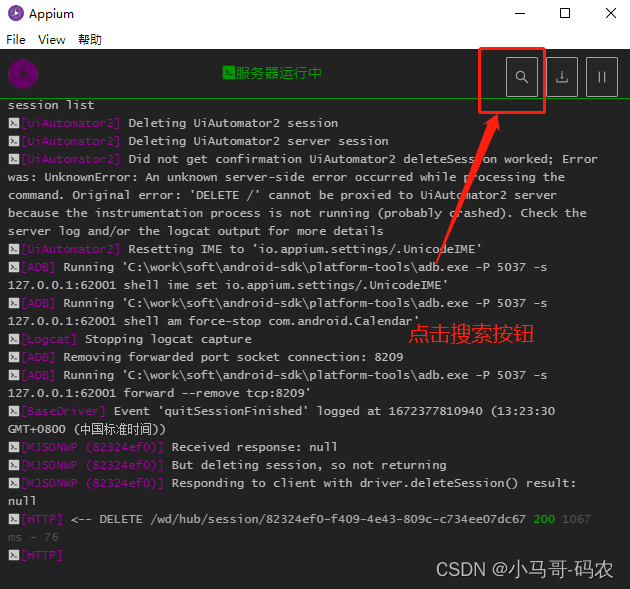The height and width of the screenshot is (589, 630).
Task: Click the purple Appium logo in toolbar
Action: (23, 74)
